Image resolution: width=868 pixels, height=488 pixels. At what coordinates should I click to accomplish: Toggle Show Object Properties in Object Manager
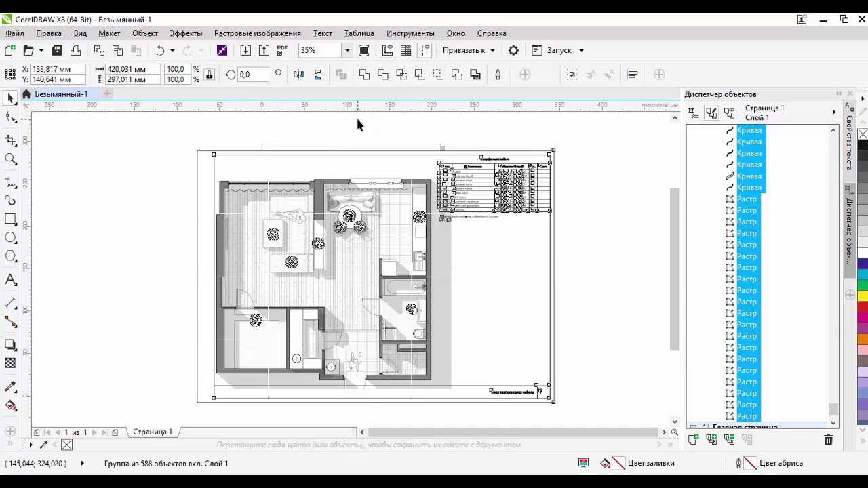[692, 113]
